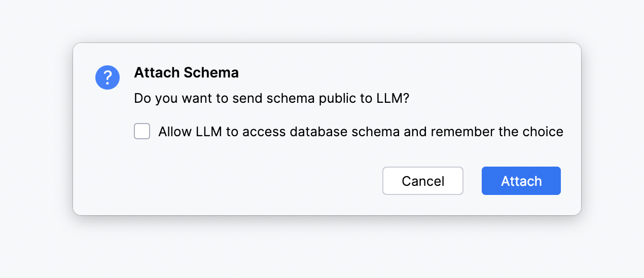644x278 pixels.
Task: Click the "Attach Schema" heading text
Action: (186, 73)
